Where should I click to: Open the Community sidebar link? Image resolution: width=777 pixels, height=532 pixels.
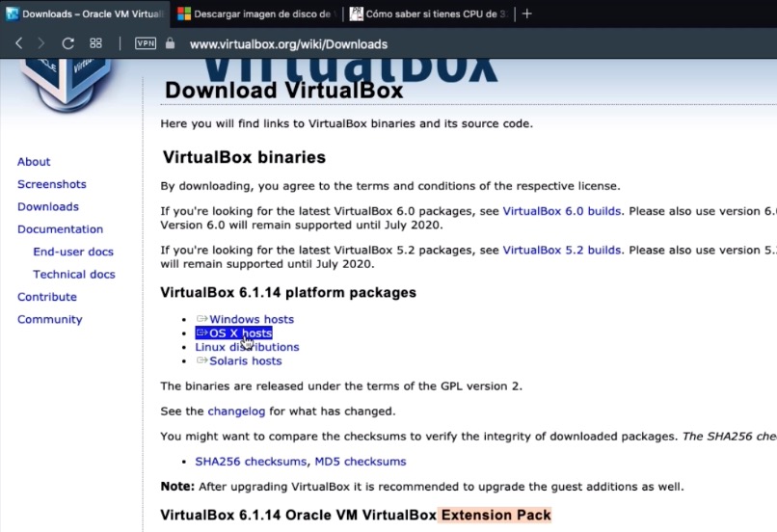(x=49, y=320)
